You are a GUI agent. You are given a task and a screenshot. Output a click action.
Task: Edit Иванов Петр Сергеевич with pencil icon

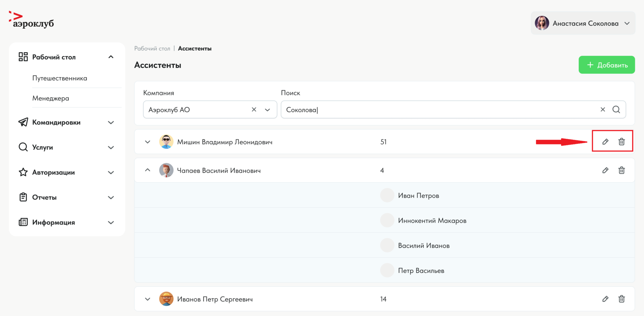click(605, 299)
